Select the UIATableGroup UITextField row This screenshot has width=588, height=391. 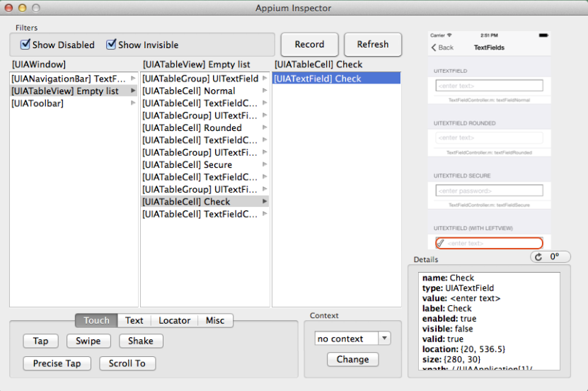pos(204,79)
